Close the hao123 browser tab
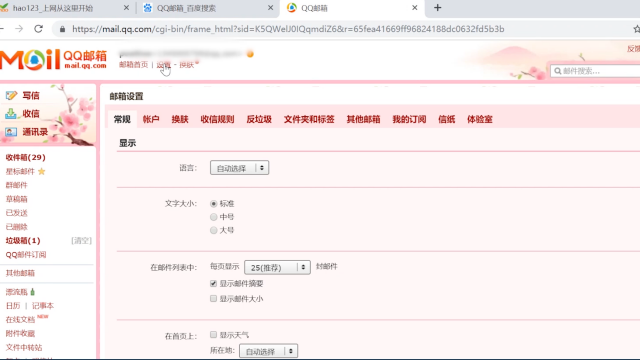The image size is (640, 360). tap(126, 8)
